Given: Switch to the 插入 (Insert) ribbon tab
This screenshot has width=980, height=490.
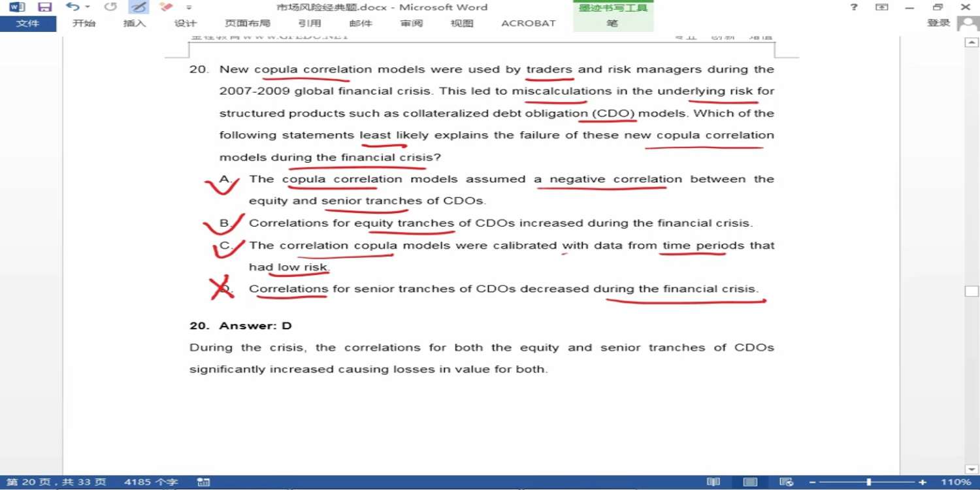Looking at the screenshot, I should (x=135, y=24).
